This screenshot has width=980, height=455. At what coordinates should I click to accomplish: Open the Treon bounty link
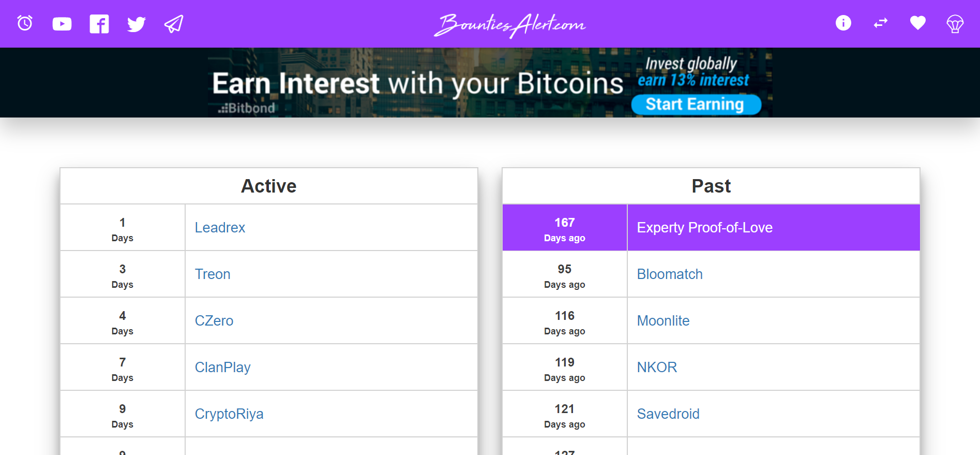click(x=213, y=274)
